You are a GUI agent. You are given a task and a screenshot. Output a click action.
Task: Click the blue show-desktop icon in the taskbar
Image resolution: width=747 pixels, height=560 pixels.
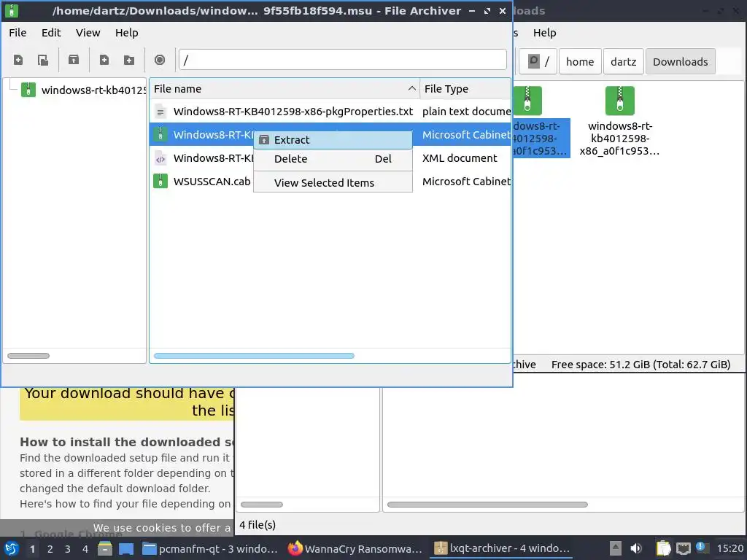(x=125, y=548)
